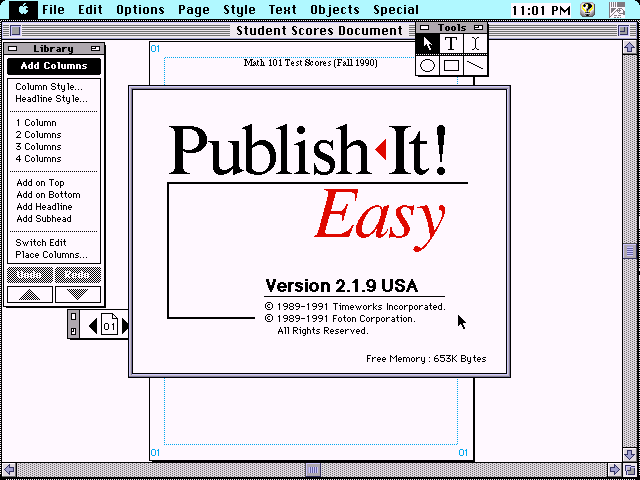Open the File menu
Screen dimensions: 640x480
click(53, 9)
